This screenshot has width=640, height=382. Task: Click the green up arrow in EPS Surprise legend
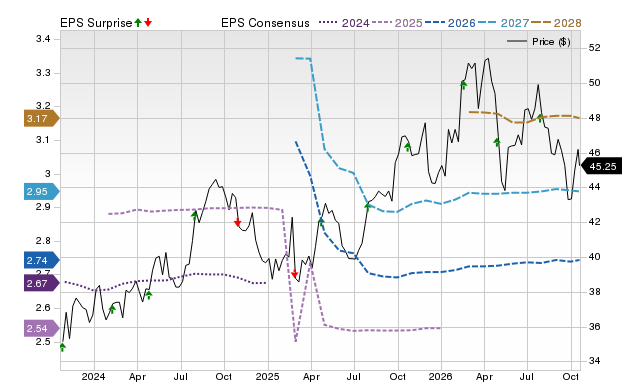tap(138, 22)
